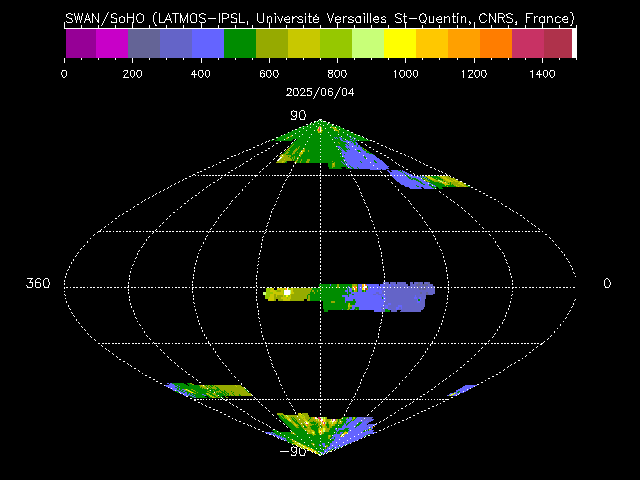The height and width of the screenshot is (480, 640).
Task: Click the 1200 tick label
Action: click(x=474, y=74)
